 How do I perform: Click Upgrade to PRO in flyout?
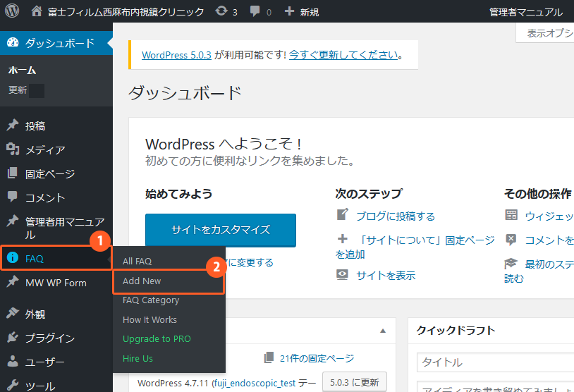click(x=157, y=339)
